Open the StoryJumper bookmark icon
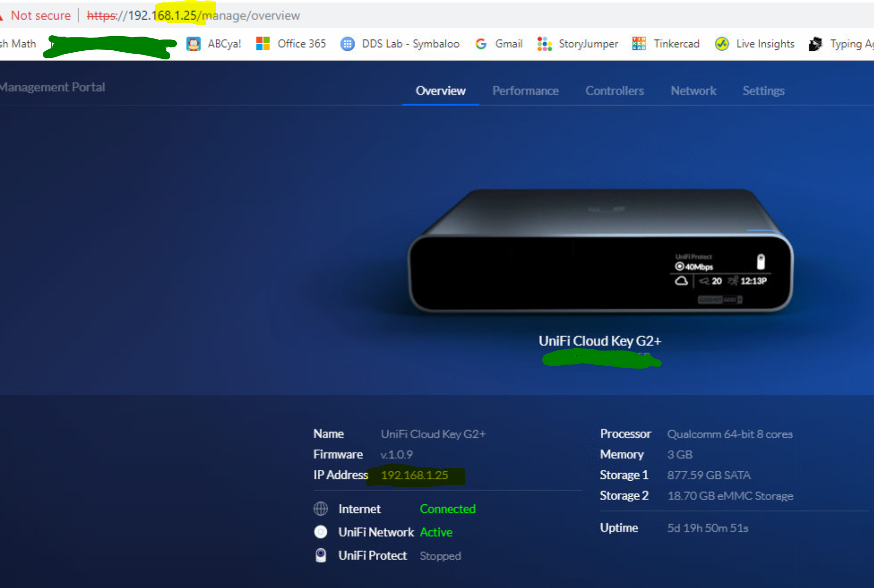 [x=544, y=44]
